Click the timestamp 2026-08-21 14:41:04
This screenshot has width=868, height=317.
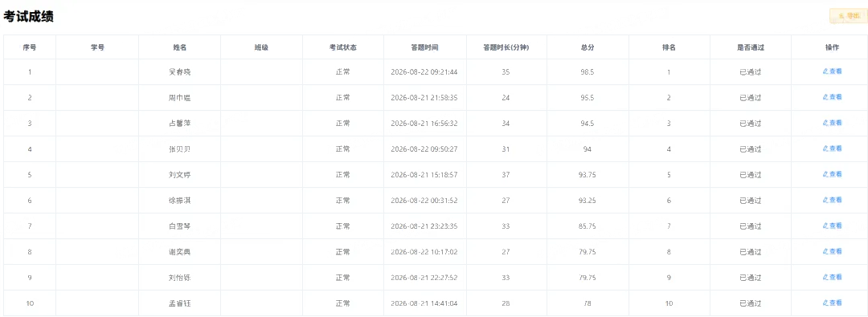(x=424, y=303)
